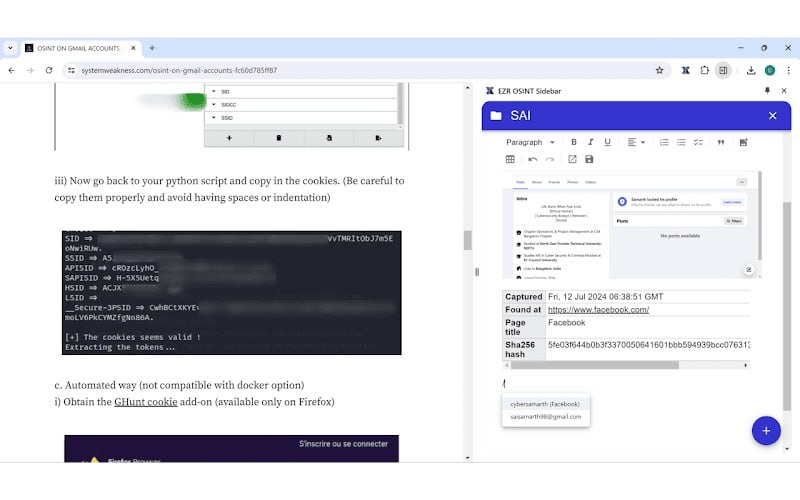
Task: Click the SAI folder icon
Action: pyautogui.click(x=495, y=116)
